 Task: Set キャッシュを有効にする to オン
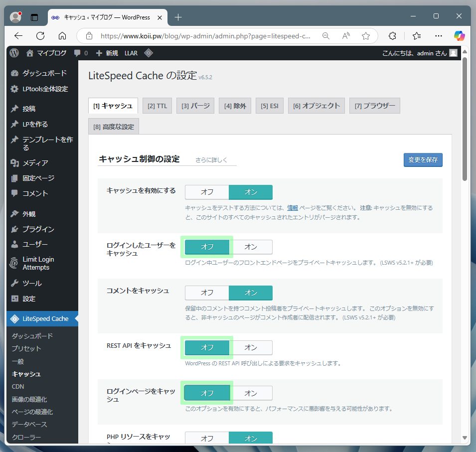click(x=251, y=192)
